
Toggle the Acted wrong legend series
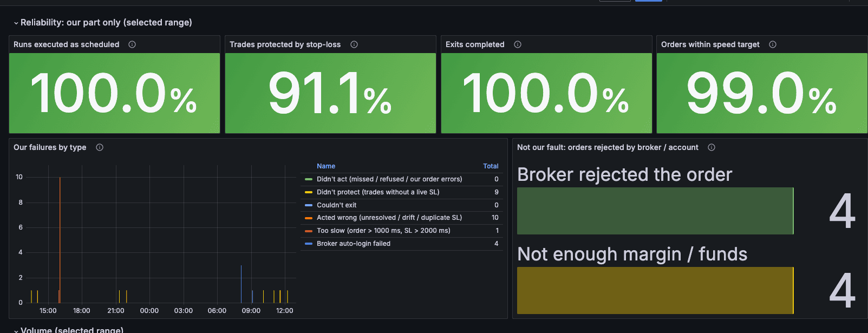point(389,218)
